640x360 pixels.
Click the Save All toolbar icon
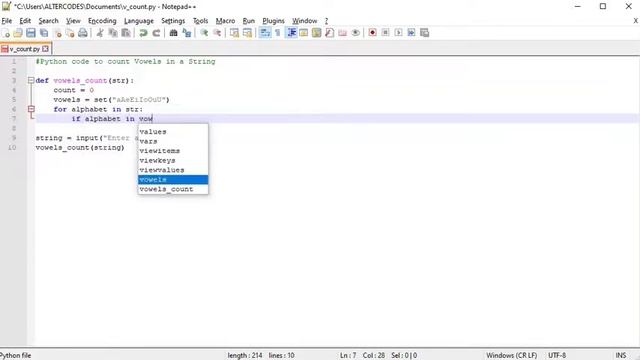point(44,33)
